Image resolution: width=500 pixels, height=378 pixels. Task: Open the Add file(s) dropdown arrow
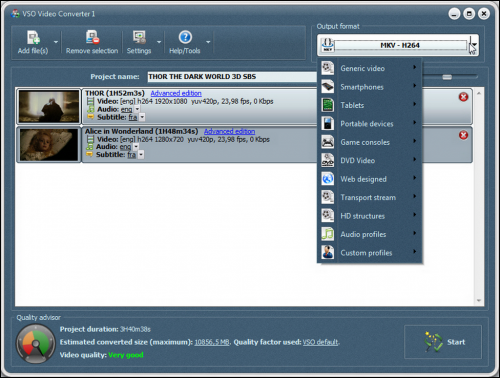[x=56, y=42]
